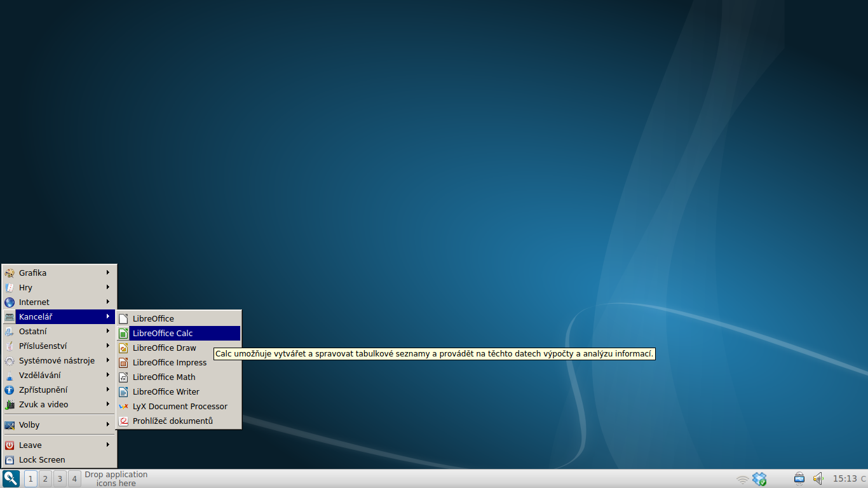Open the volume control slider
868x488 pixels.
(x=818, y=478)
